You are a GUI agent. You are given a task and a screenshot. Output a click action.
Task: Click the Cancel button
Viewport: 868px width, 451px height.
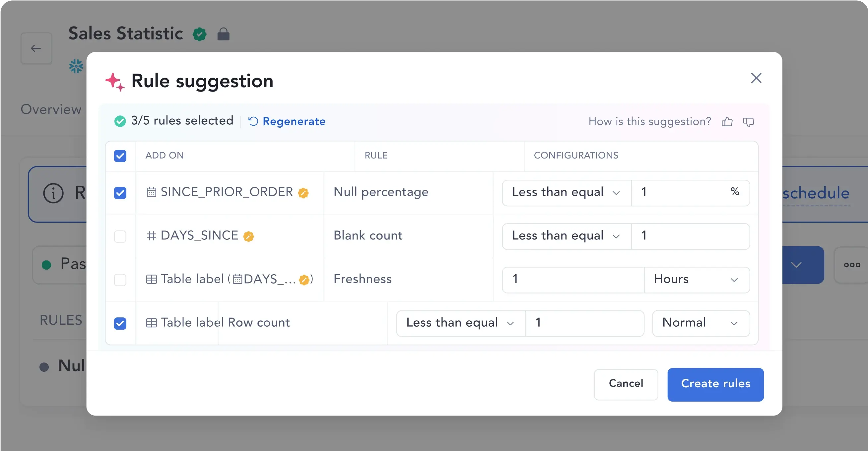click(626, 384)
